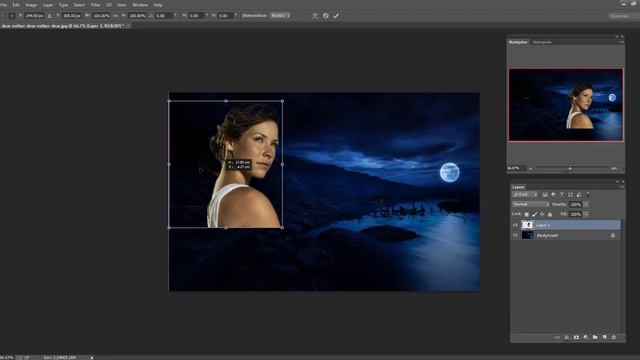Viewport: 640px width, 360px height.
Task: Open the Help menu
Action: coord(158,5)
